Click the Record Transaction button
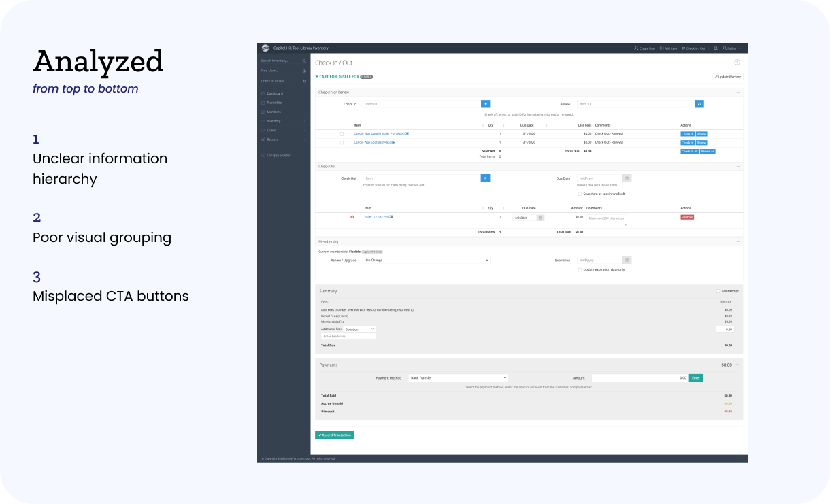830x504 pixels. 335,435
